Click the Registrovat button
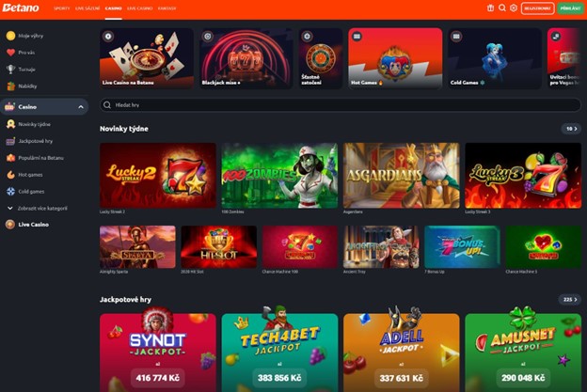This screenshot has width=587, height=392. coord(537,8)
